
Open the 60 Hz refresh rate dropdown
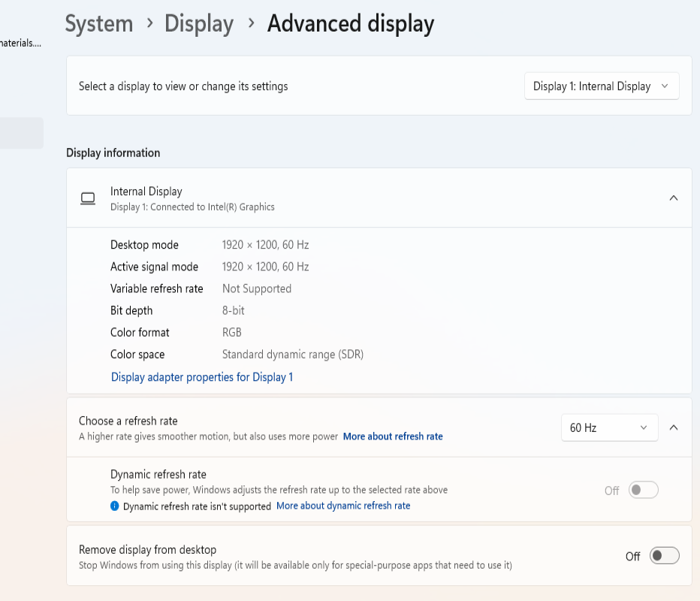coord(609,427)
